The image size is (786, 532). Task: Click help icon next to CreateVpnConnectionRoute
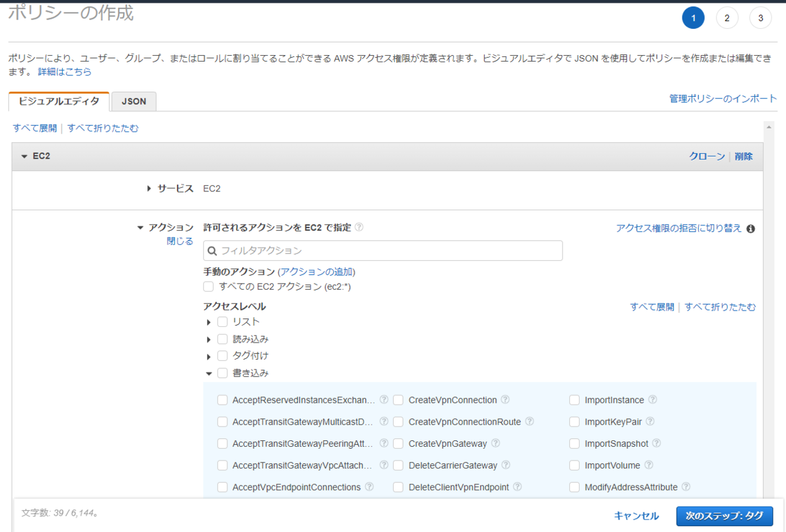(x=530, y=422)
